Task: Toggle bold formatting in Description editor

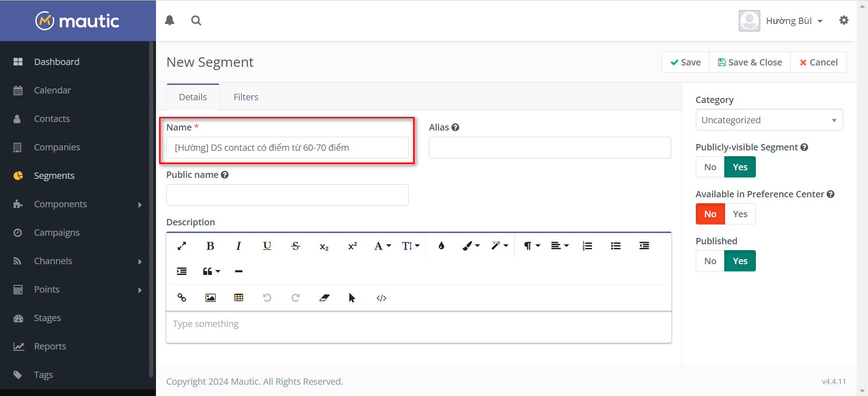Action: (210, 246)
